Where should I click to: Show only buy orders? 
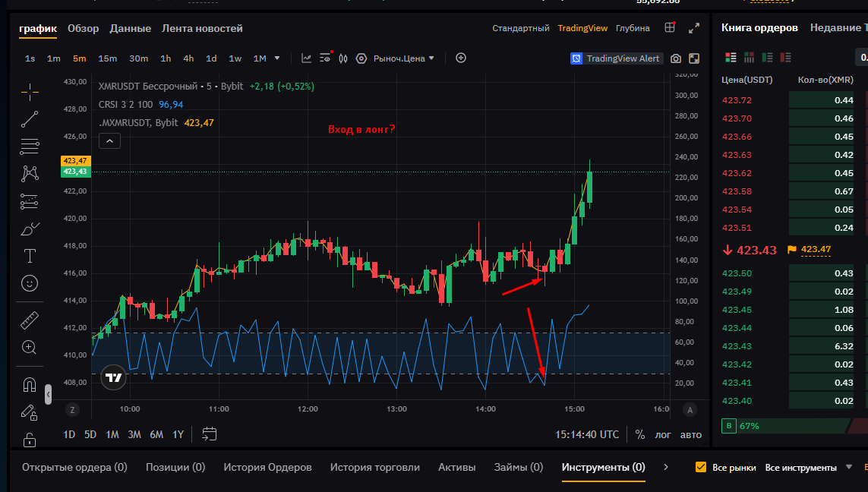767,57
